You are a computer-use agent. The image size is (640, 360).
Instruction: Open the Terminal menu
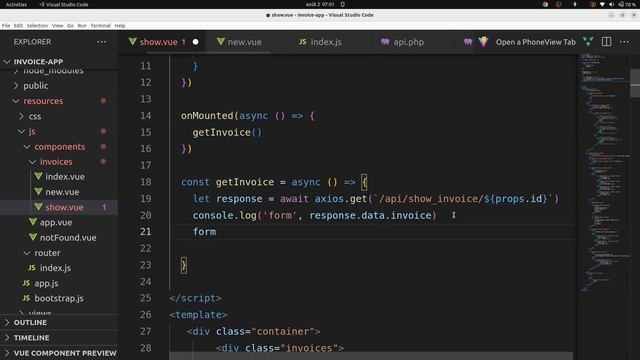pyautogui.click(x=100, y=26)
